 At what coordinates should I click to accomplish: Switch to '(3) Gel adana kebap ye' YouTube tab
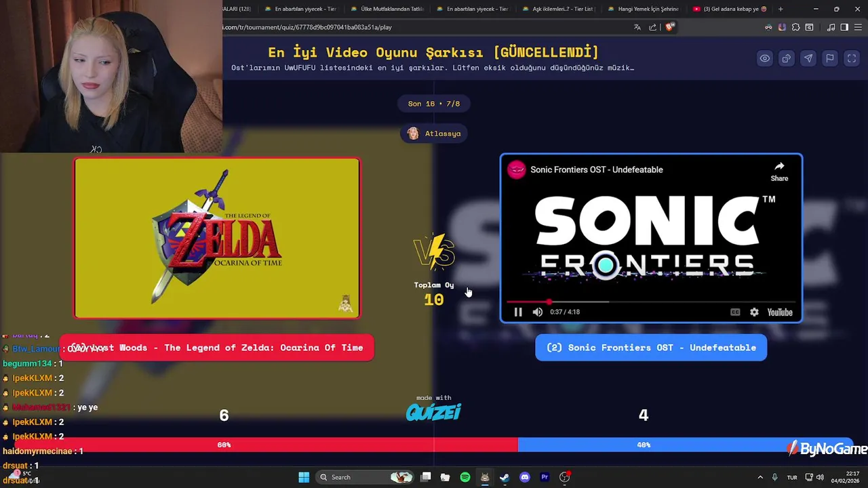pos(729,9)
